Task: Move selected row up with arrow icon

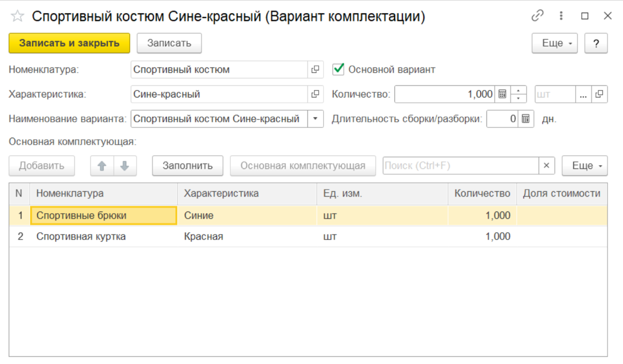Action: pos(102,166)
